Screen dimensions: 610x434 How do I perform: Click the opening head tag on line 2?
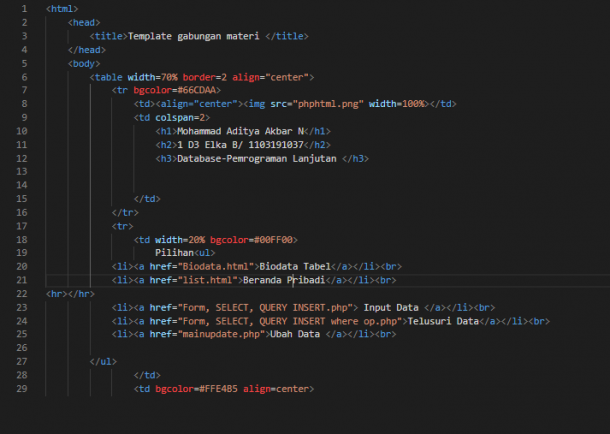point(84,23)
